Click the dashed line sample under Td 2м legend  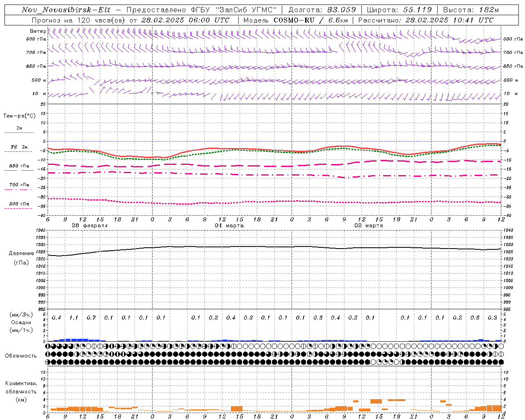click(19, 152)
